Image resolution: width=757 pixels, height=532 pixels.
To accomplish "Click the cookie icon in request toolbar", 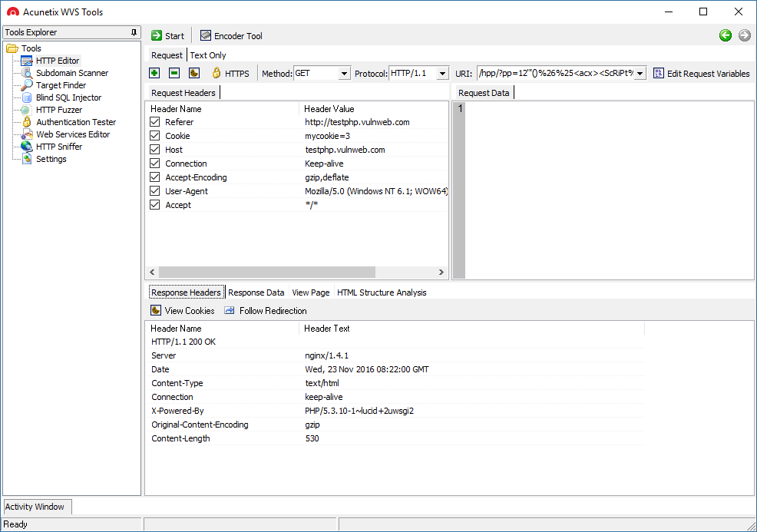I will pyautogui.click(x=194, y=73).
